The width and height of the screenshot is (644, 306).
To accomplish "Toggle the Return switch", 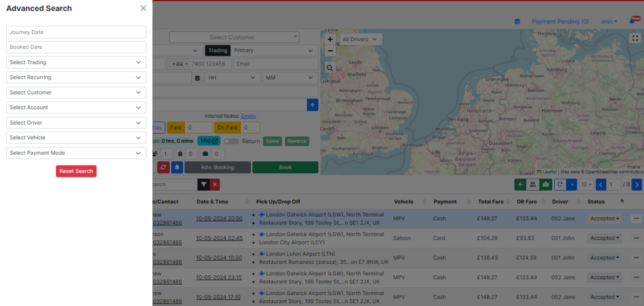I will tap(231, 142).
